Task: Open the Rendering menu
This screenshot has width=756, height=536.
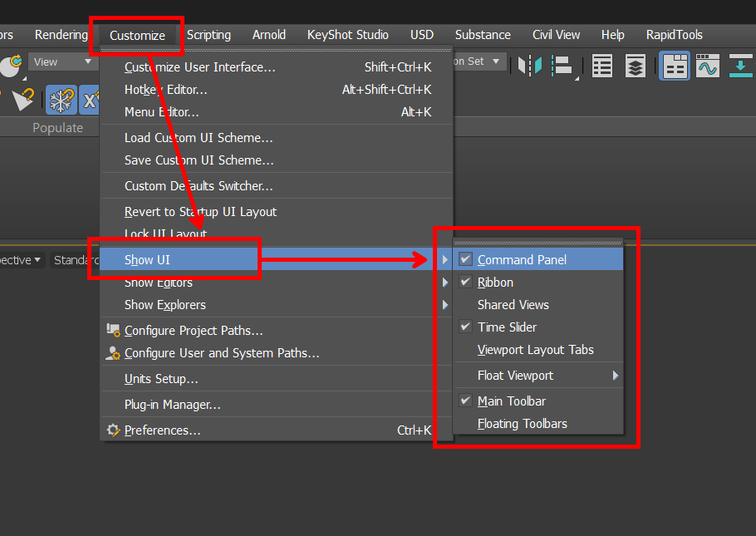Action: 61,35
